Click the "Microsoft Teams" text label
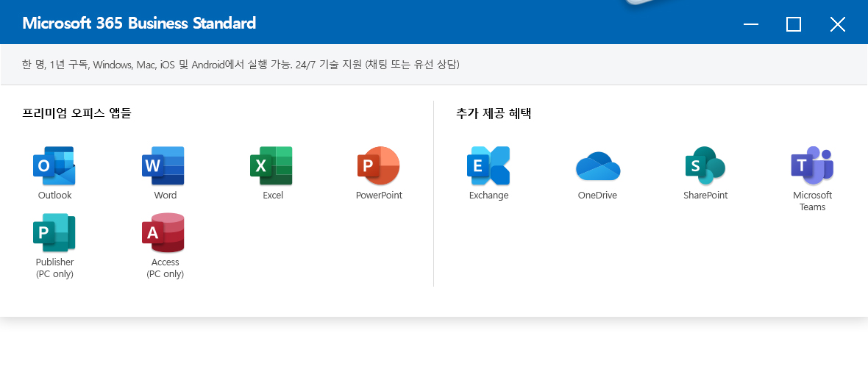Viewport: 868px width, 369px height. 812,201
